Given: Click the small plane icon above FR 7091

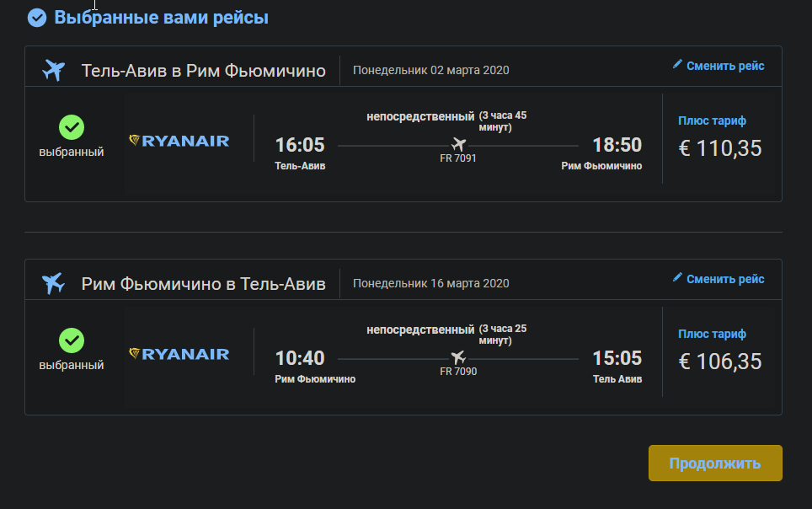Looking at the screenshot, I should coord(459,144).
